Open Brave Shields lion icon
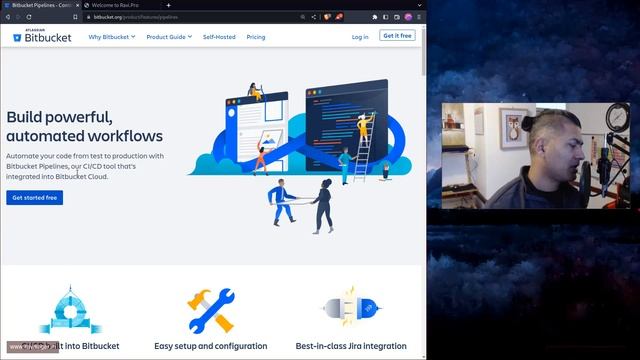Viewport: 640px width, 360px height. (327, 17)
